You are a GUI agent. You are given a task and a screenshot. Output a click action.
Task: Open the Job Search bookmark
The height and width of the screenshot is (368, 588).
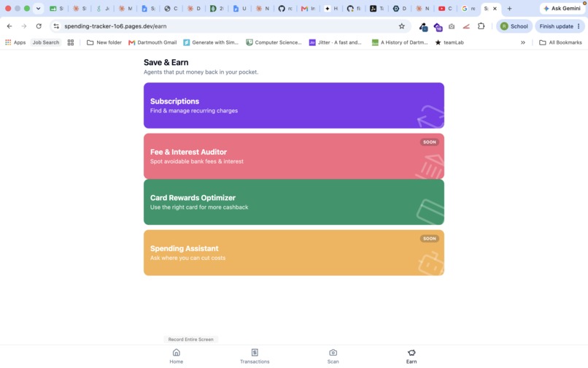(46, 42)
